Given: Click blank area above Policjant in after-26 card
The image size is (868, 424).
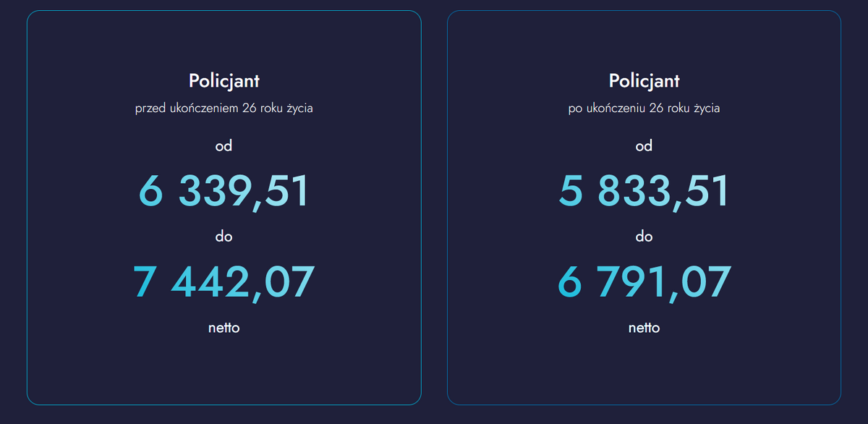Looking at the screenshot, I should tap(644, 40).
